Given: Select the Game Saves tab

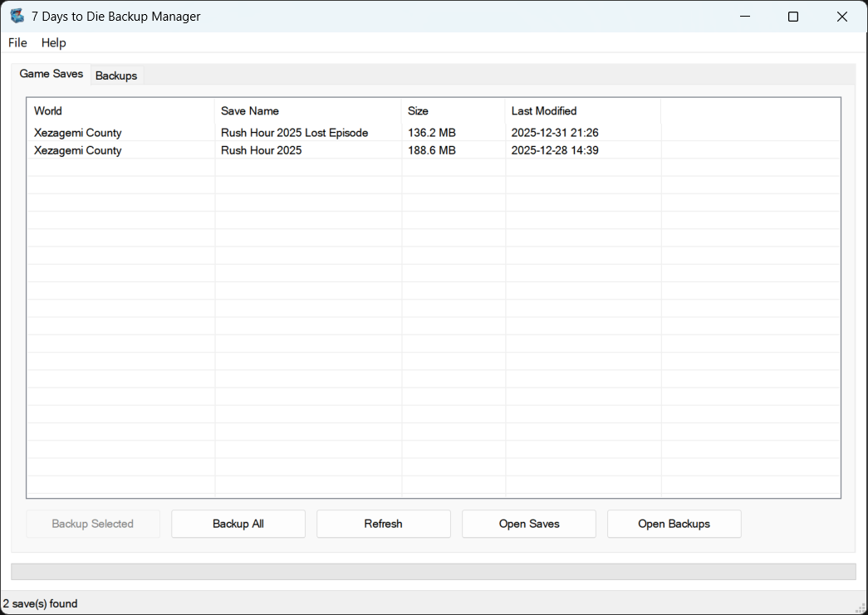Looking at the screenshot, I should (x=51, y=74).
